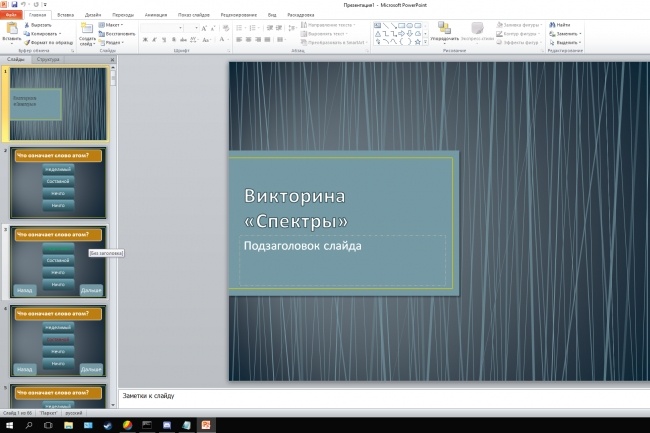
Task: Select slide 4 thumbnail
Action: (x=58, y=341)
